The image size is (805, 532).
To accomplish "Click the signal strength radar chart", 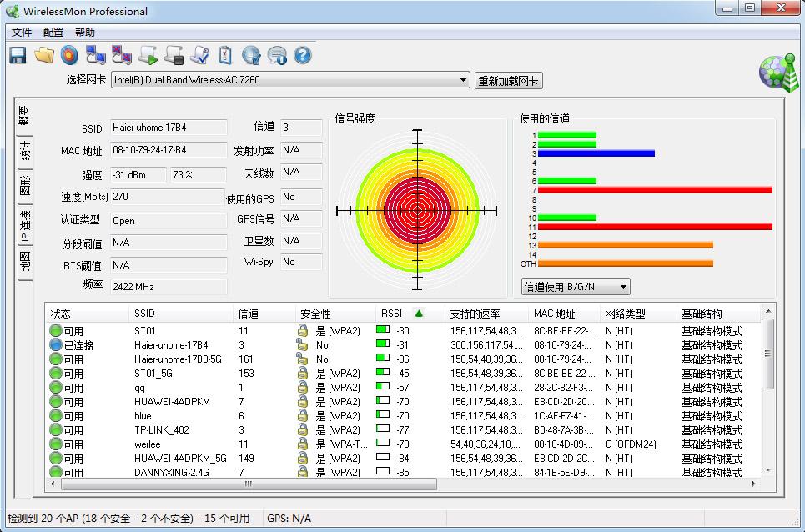I will (417, 210).
